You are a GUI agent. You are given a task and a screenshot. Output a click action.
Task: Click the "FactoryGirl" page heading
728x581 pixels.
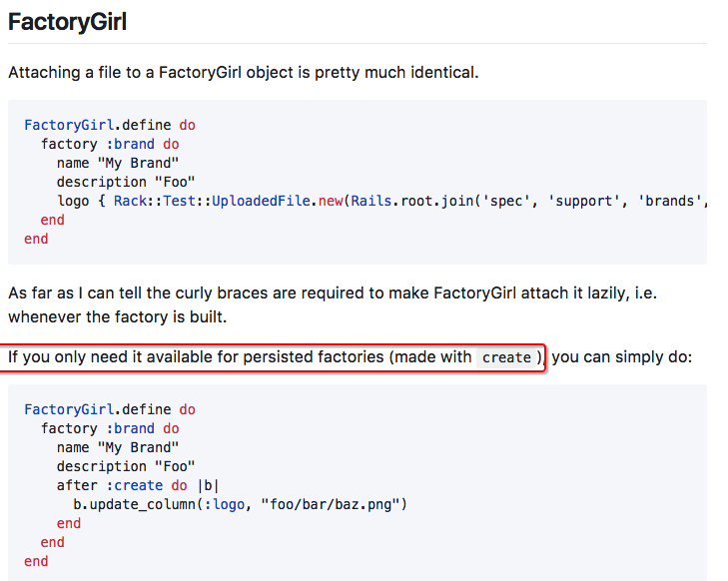67,22
